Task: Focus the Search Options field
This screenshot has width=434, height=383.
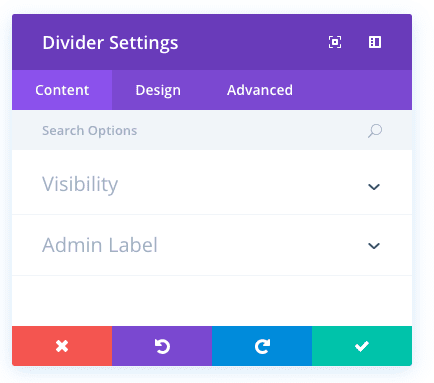Action: pos(200,131)
